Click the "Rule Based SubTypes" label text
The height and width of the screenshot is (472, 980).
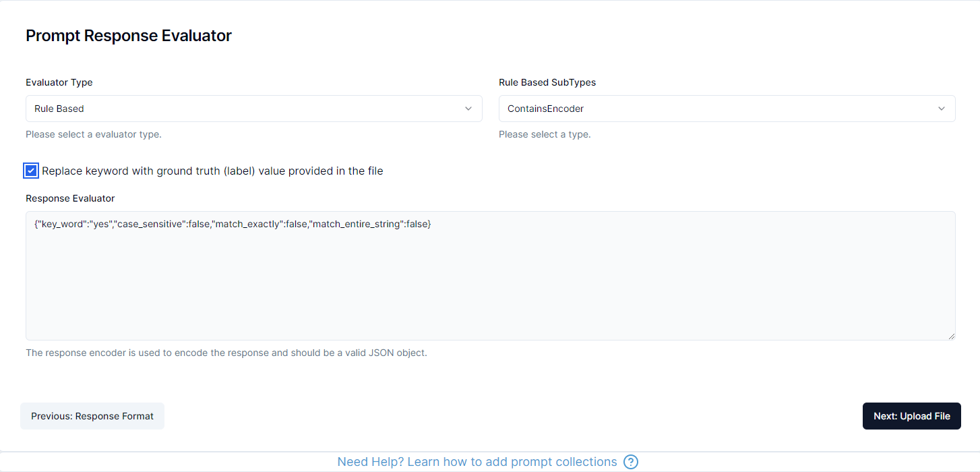[x=547, y=82]
